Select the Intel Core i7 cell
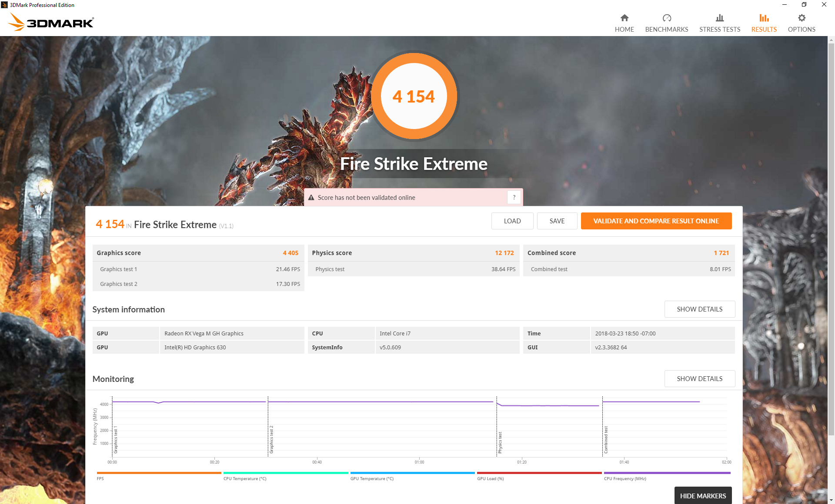The height and width of the screenshot is (504, 835). [x=448, y=333]
